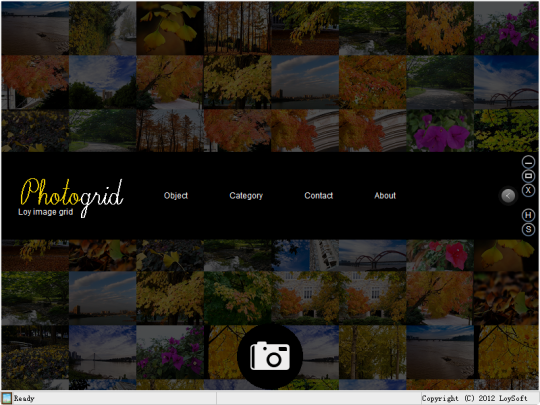Collapse menu with the gray arrow button
The image size is (540, 405).
[x=508, y=196]
